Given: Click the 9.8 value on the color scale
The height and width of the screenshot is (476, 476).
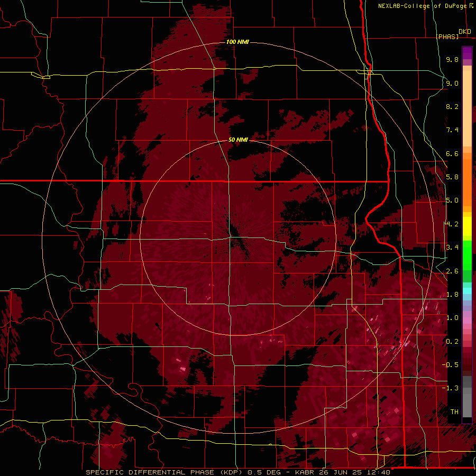Looking at the screenshot, I should [452, 59].
